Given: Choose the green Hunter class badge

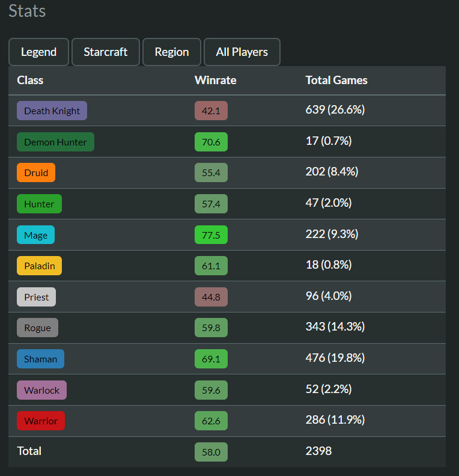Looking at the screenshot, I should point(39,204).
